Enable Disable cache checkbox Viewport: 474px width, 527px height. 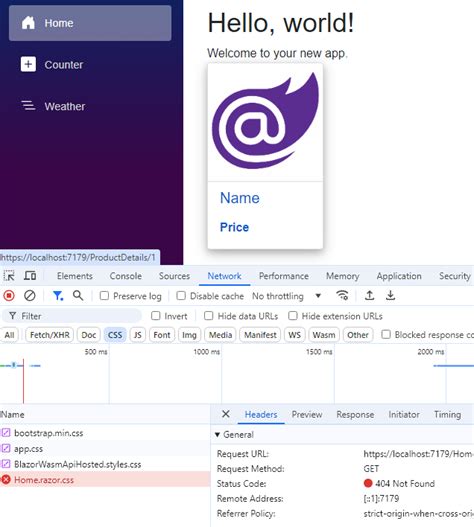pyautogui.click(x=181, y=296)
